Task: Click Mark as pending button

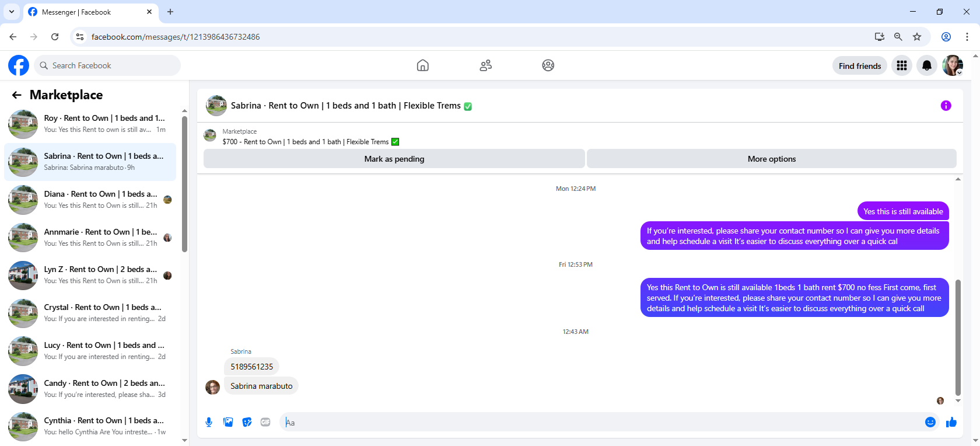Action: pyautogui.click(x=394, y=159)
